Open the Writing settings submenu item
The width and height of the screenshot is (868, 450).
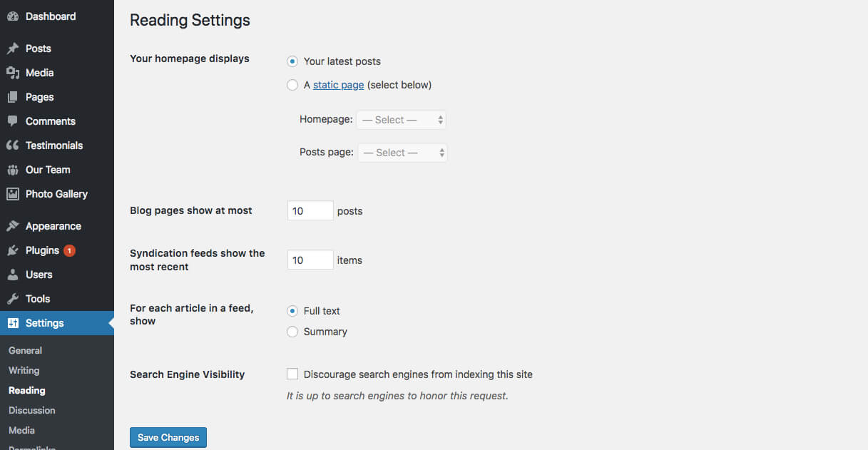(x=24, y=370)
